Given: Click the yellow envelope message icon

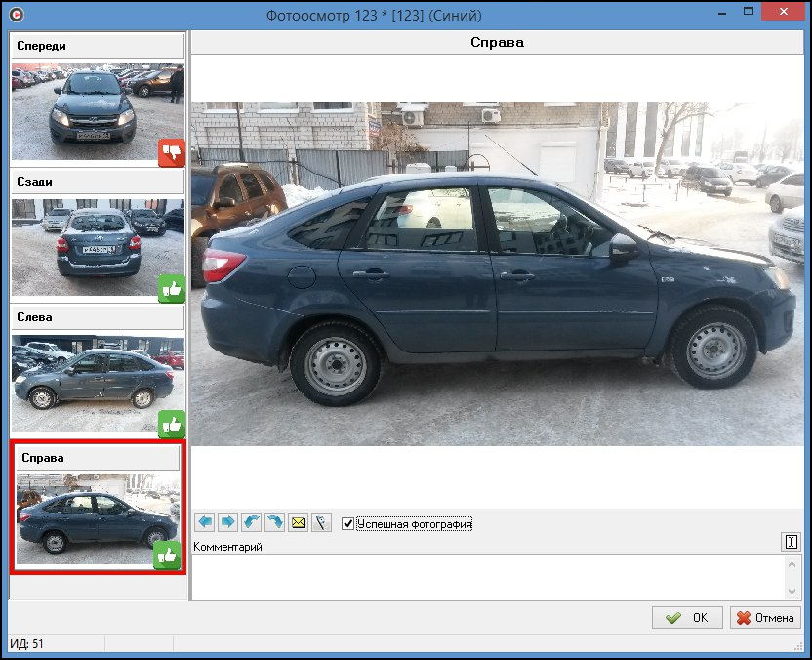Looking at the screenshot, I should click(x=299, y=523).
